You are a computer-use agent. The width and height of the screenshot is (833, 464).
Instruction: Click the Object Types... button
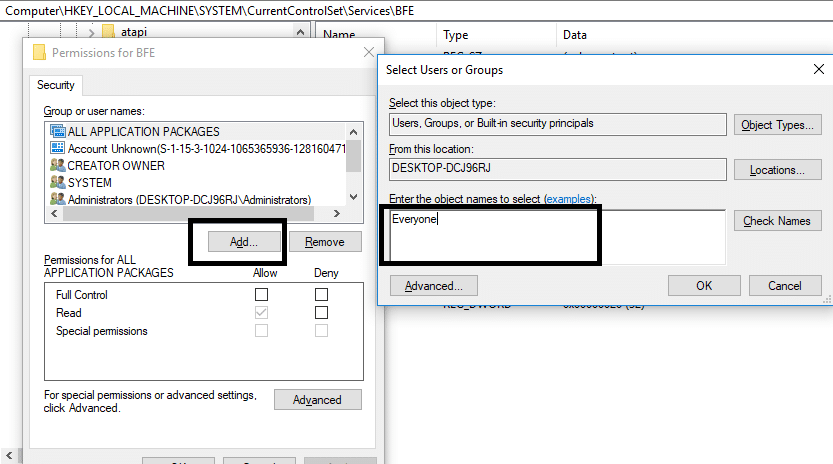pyautogui.click(x=778, y=125)
